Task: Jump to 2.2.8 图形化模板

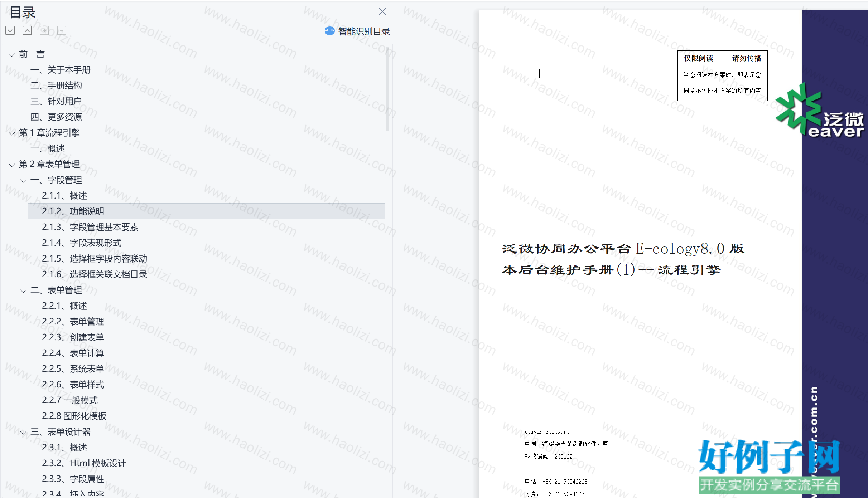Action: point(74,416)
